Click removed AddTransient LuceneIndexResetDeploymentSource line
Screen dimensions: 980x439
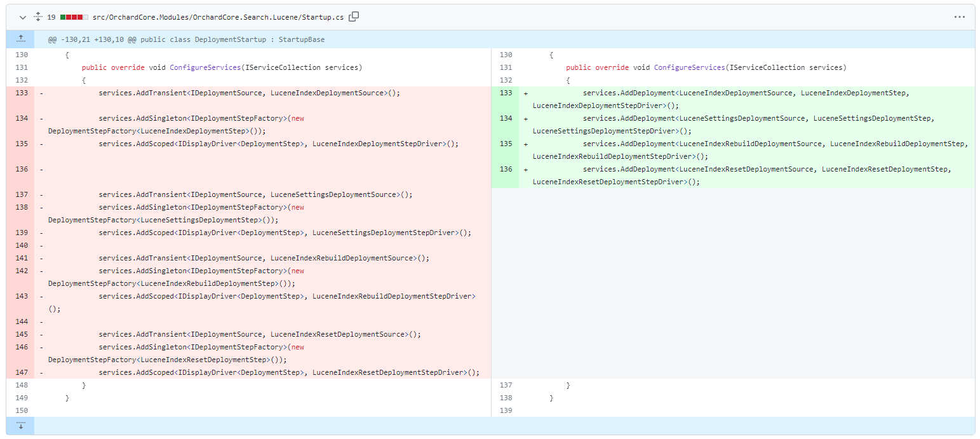pos(260,334)
